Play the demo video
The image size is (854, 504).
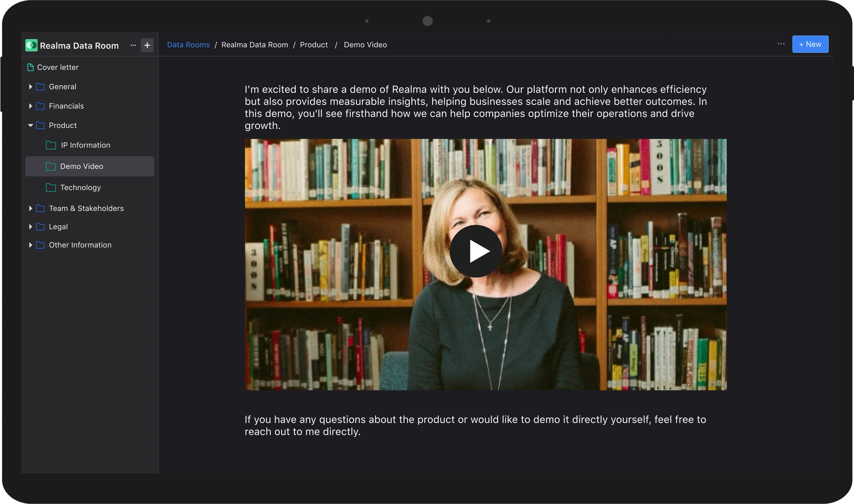476,251
